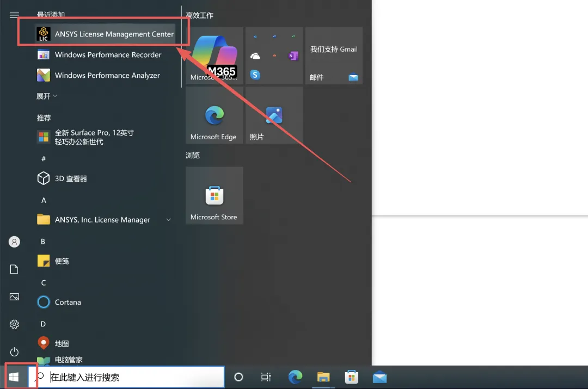Open the Documents shortcut in Start sidebar

pos(14,269)
